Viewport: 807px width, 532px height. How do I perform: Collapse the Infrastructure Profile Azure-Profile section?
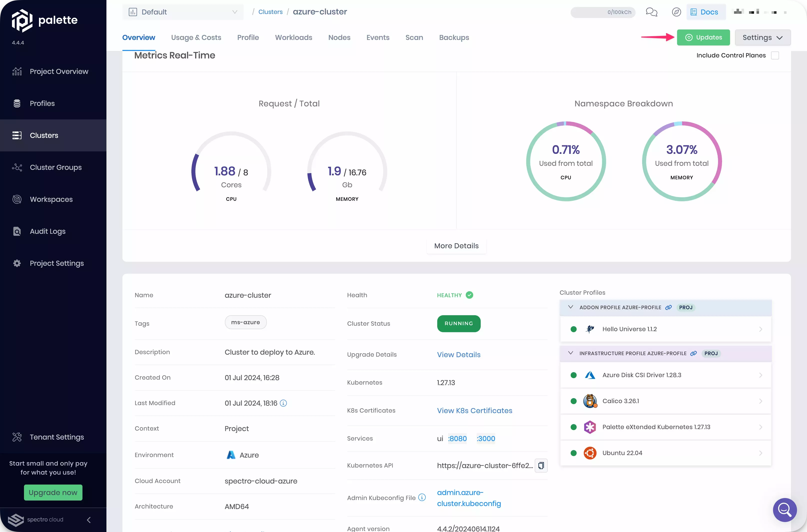tap(570, 353)
